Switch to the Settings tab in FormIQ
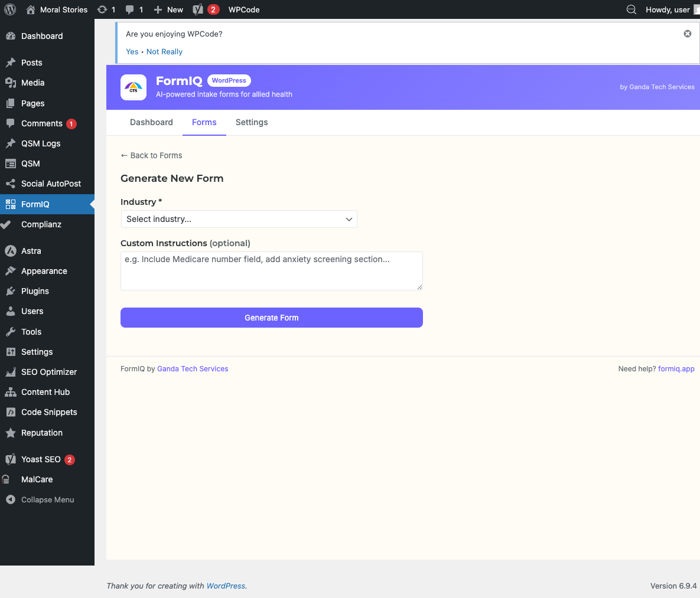Viewport: 700px width, 598px height. [x=251, y=122]
